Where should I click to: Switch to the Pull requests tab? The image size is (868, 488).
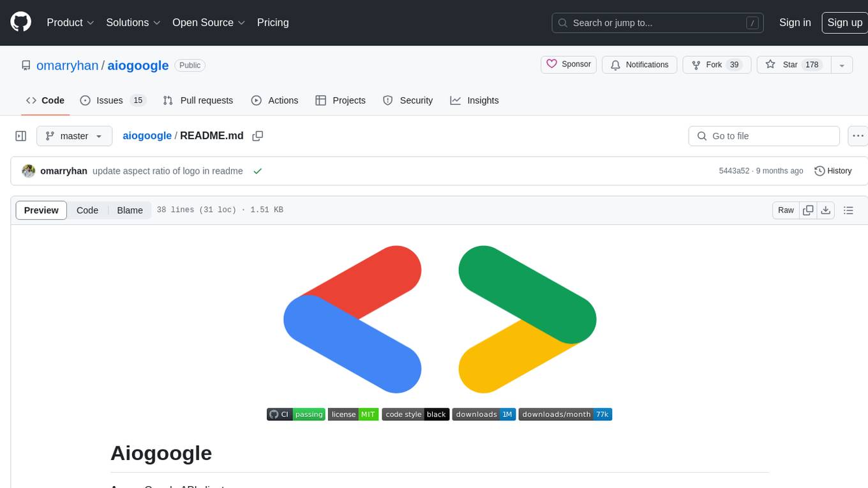click(198, 100)
